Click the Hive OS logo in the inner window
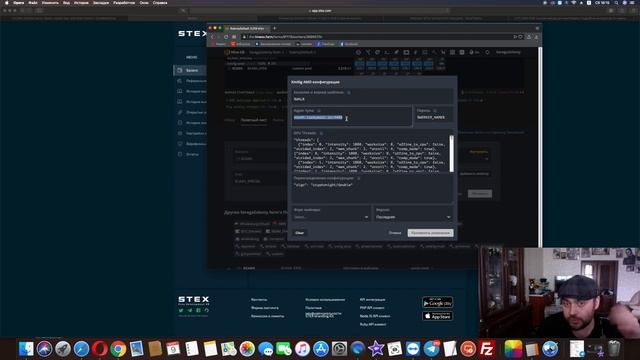Screen dimensions: 640x360 [x=235, y=52]
